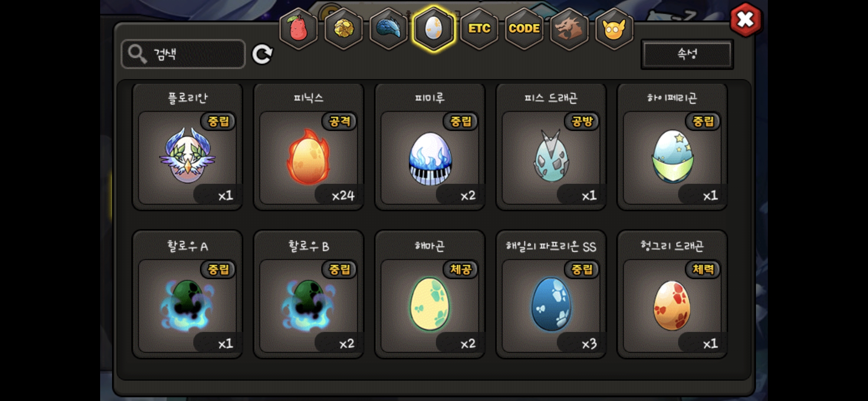
Task: Choose the 피미루 piano key egg
Action: [x=430, y=147]
